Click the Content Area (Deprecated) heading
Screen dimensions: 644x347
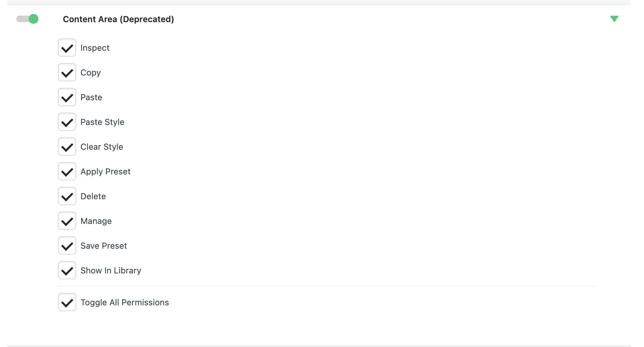click(x=118, y=19)
